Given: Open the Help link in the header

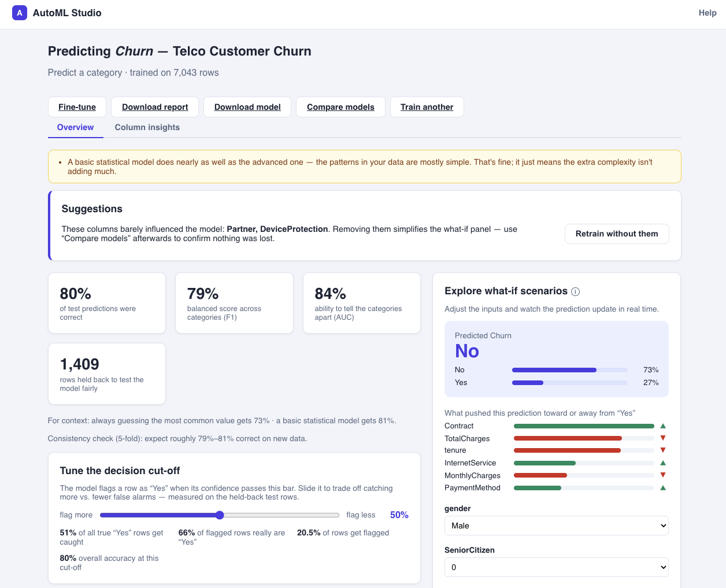Looking at the screenshot, I should (708, 13).
